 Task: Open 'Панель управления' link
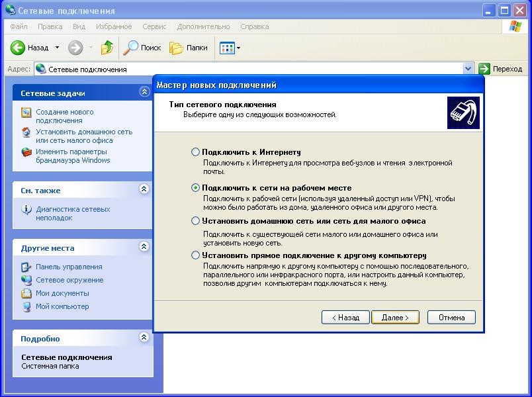coord(69,267)
